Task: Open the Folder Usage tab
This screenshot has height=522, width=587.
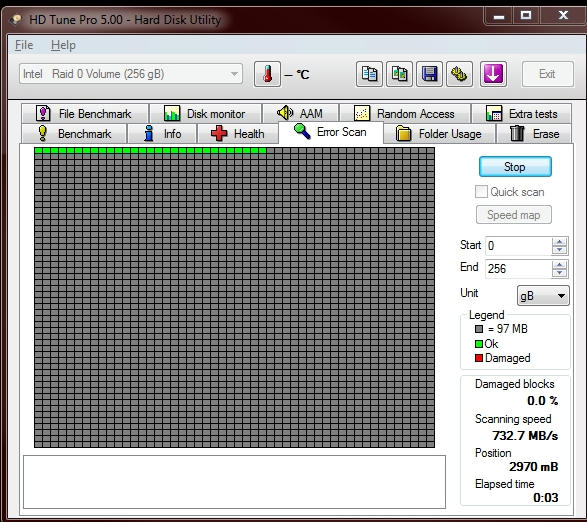Action: point(439,134)
